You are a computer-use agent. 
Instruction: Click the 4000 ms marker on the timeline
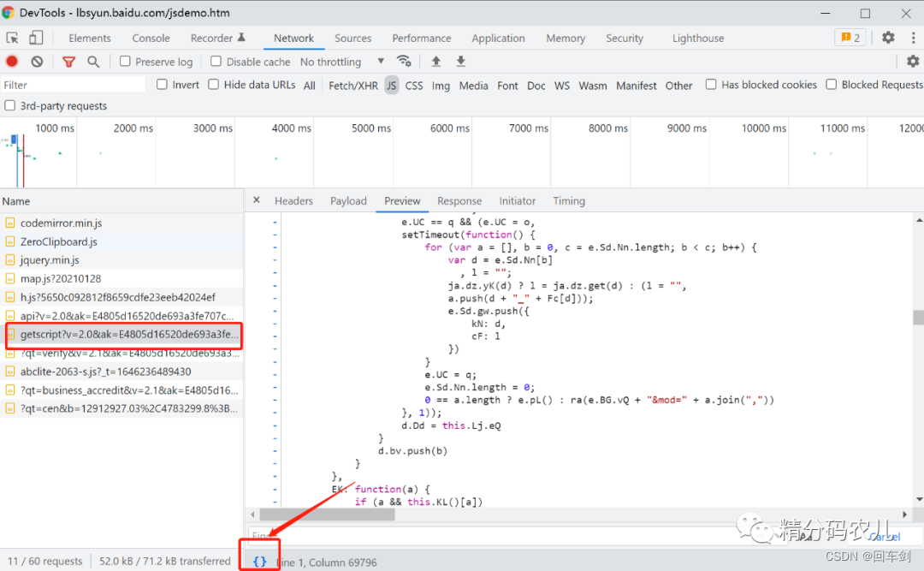(291, 128)
